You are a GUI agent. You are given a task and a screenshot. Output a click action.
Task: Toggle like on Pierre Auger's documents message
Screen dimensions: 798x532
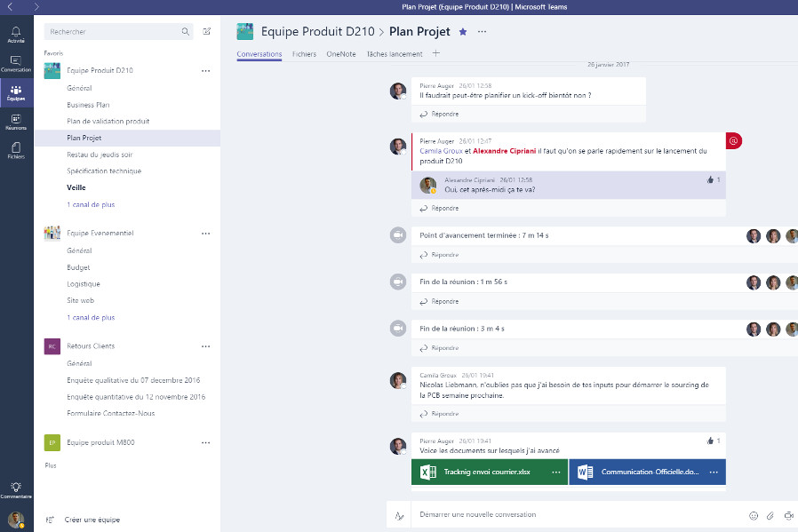coord(710,441)
